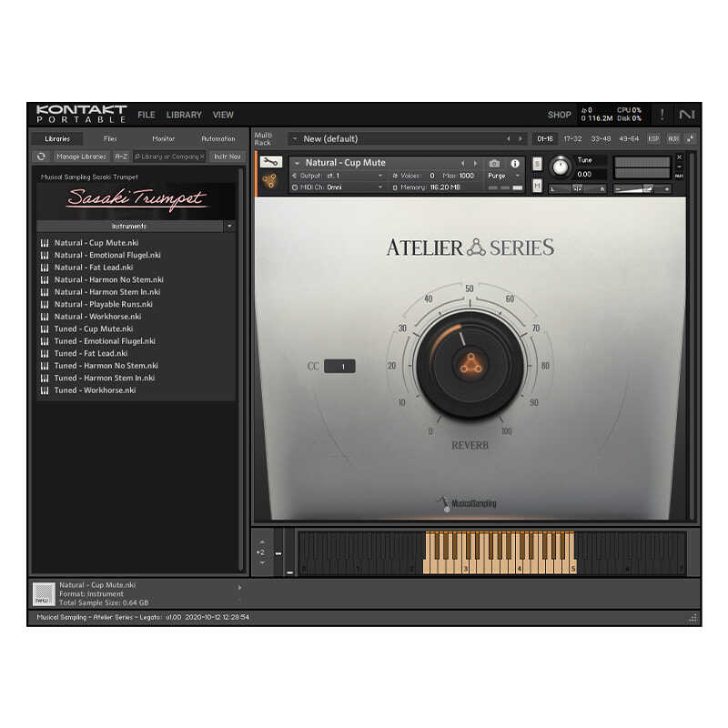Select the 49-64 channel page
This screenshot has height=728, width=728.
pyautogui.click(x=629, y=139)
